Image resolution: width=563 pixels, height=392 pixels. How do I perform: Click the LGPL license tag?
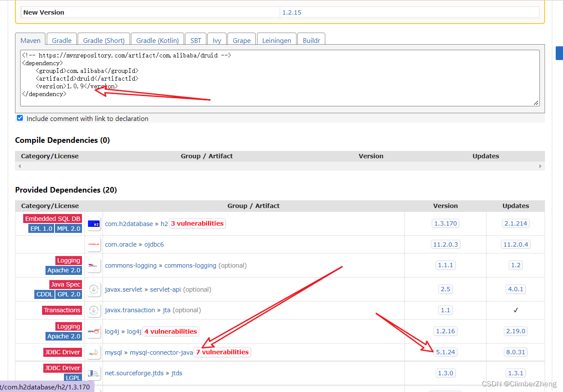[x=73, y=378]
